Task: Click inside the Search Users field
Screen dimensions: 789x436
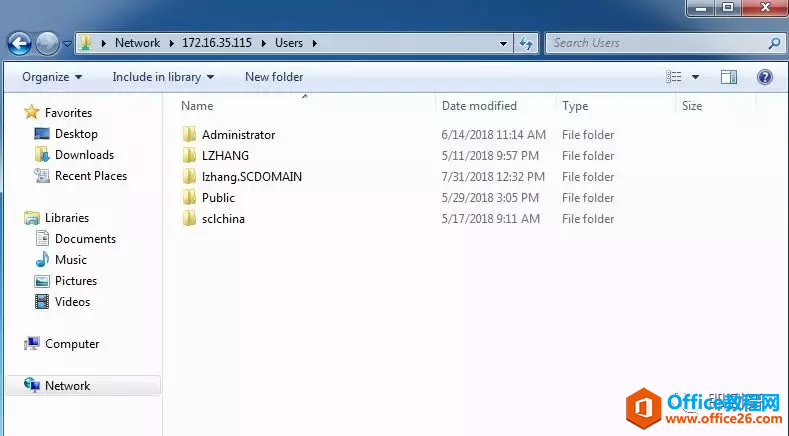Action: 655,43
